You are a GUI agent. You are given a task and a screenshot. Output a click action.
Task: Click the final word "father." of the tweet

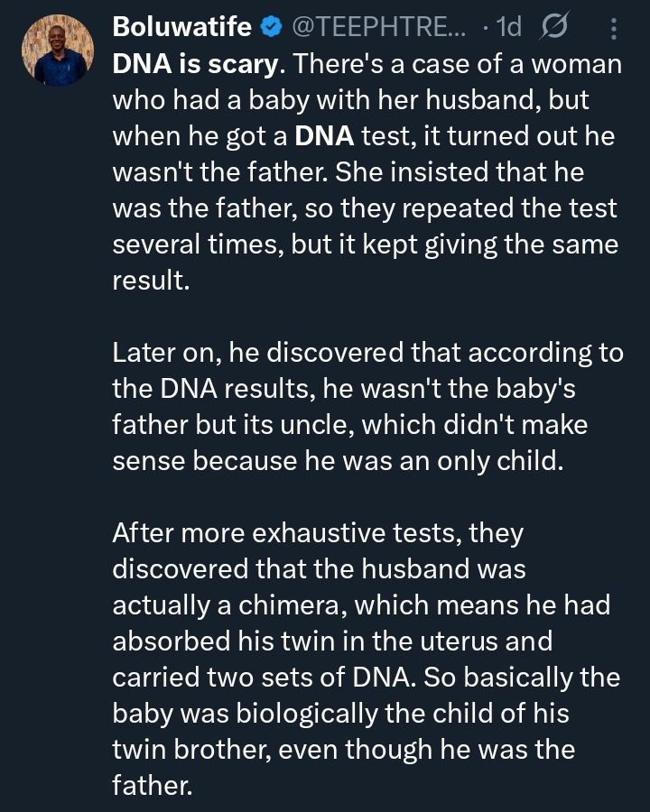(153, 786)
